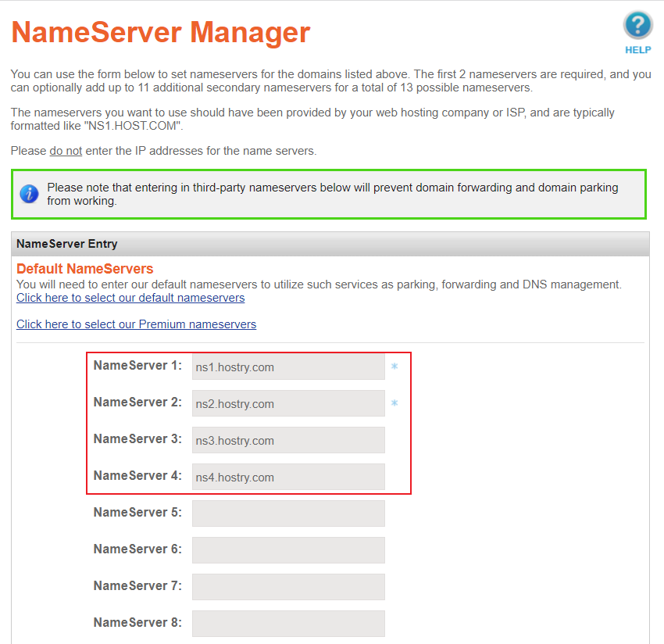
Task: Click the HELP text link
Action: pos(637,50)
